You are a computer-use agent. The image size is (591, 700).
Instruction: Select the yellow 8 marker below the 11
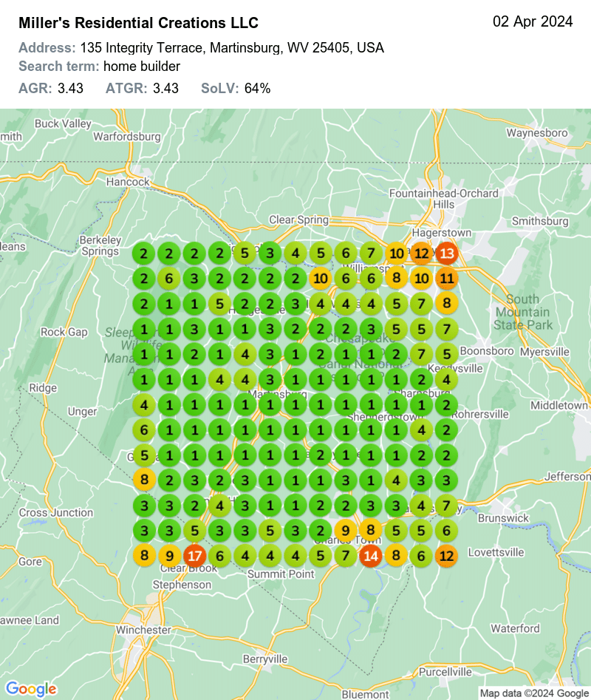click(x=446, y=304)
